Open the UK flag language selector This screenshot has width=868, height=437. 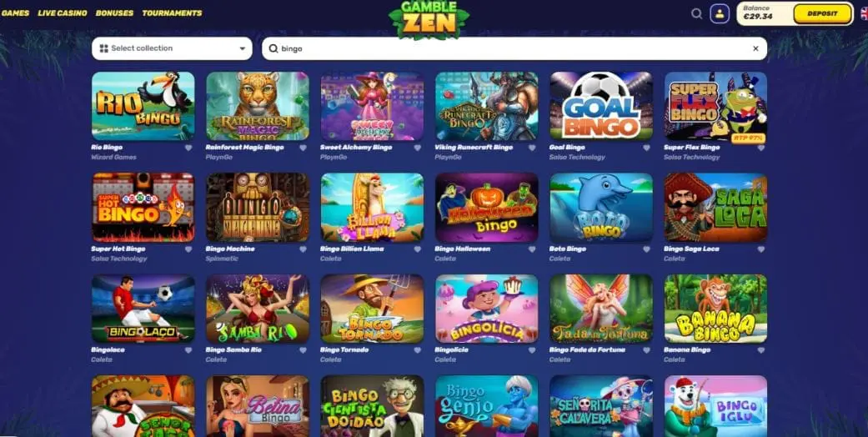pos(864,14)
